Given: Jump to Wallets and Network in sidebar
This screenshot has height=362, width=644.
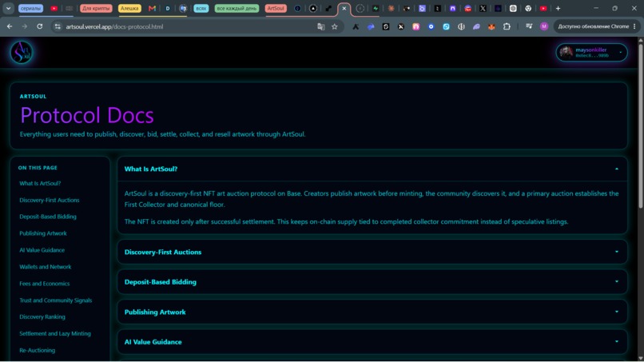Looking at the screenshot, I should 46,267.
